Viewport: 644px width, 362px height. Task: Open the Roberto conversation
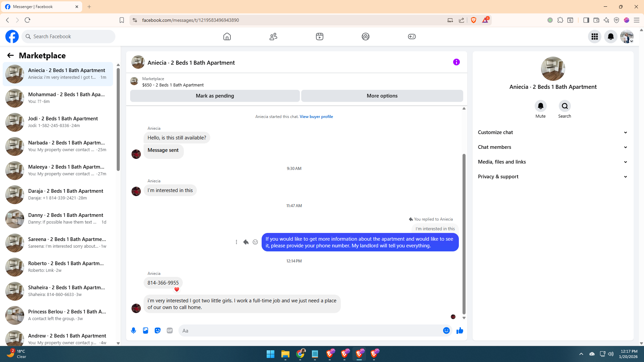click(58, 267)
